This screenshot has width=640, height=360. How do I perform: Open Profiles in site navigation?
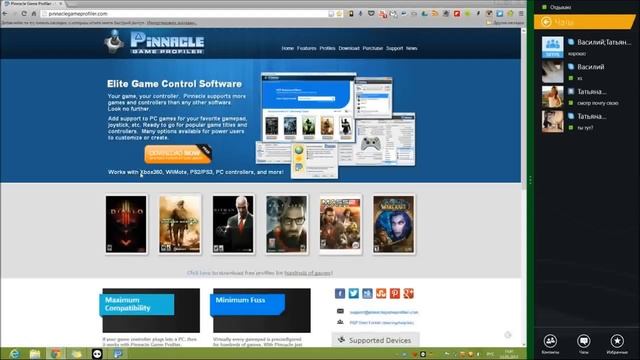(327, 48)
